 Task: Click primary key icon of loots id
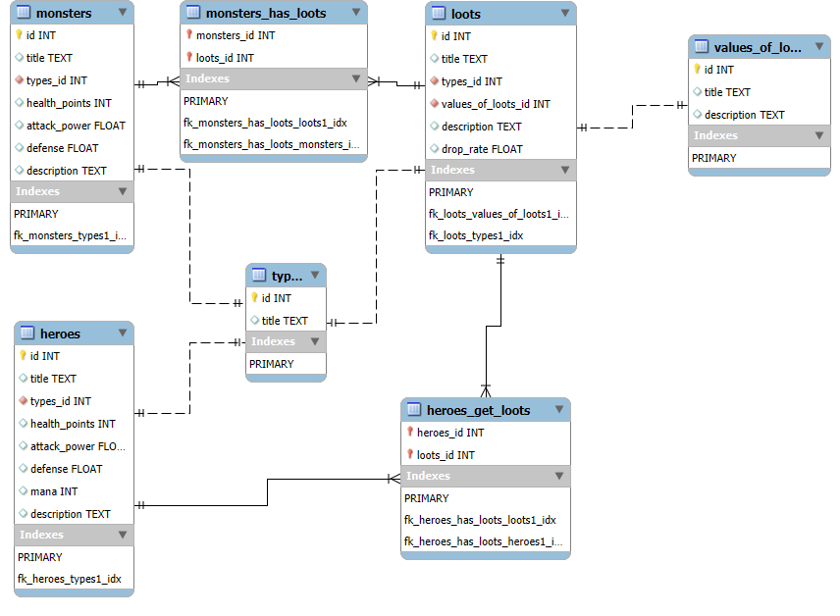pyautogui.click(x=434, y=36)
